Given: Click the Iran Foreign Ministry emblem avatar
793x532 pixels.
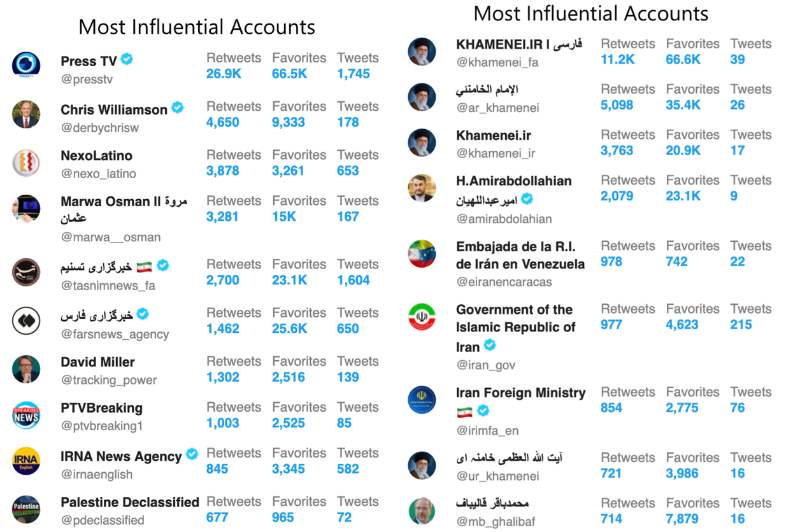Looking at the screenshot, I should pos(422,400).
